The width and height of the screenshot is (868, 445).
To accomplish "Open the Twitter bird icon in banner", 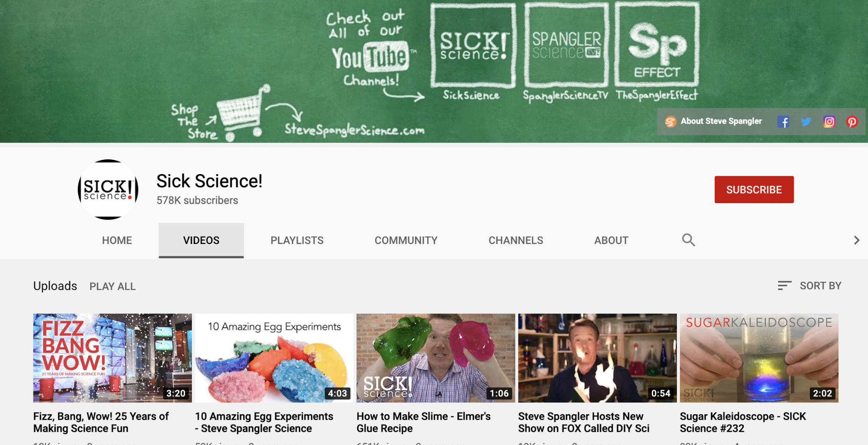I will pos(806,122).
